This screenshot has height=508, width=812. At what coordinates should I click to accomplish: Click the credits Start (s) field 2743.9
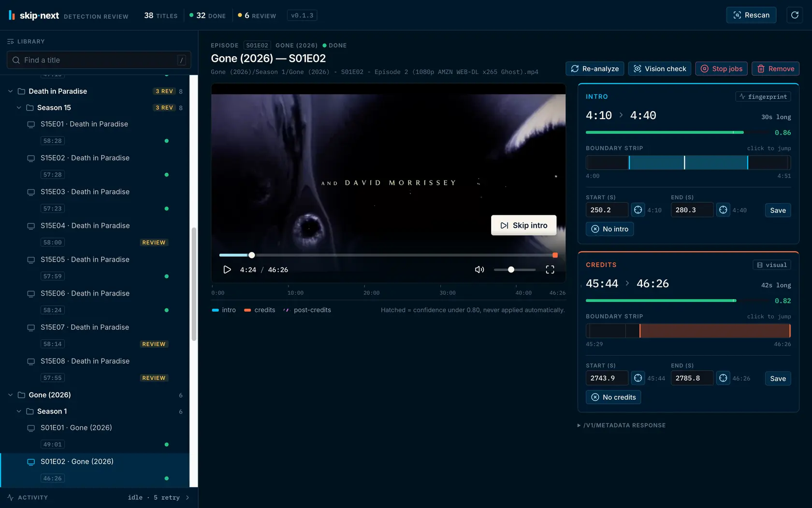coord(607,378)
